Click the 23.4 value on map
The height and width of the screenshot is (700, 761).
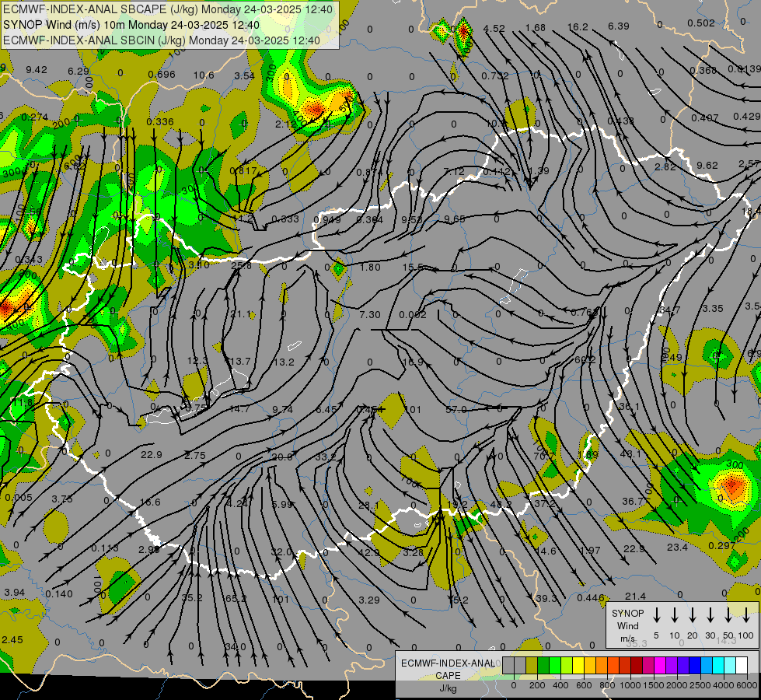[677, 548]
